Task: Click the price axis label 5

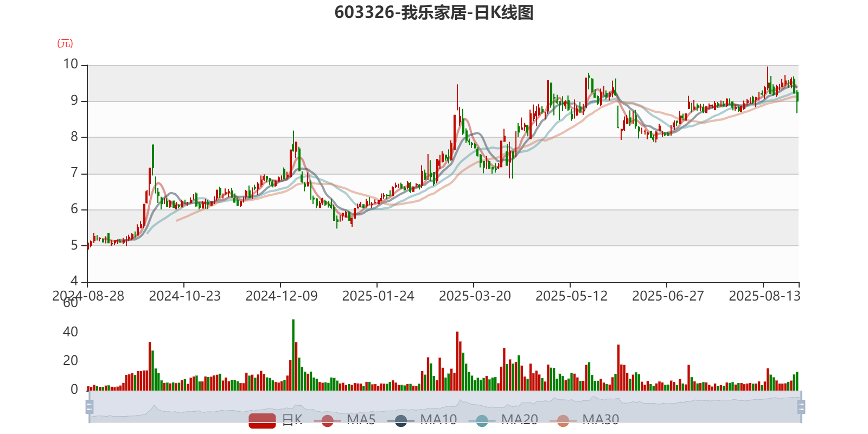Action: click(x=74, y=245)
